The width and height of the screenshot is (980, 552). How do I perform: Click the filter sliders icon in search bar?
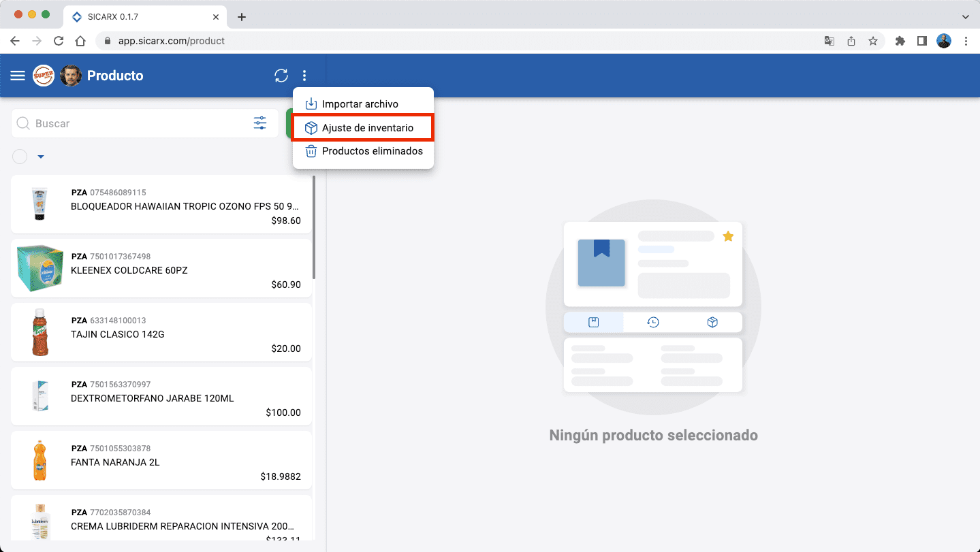click(259, 123)
